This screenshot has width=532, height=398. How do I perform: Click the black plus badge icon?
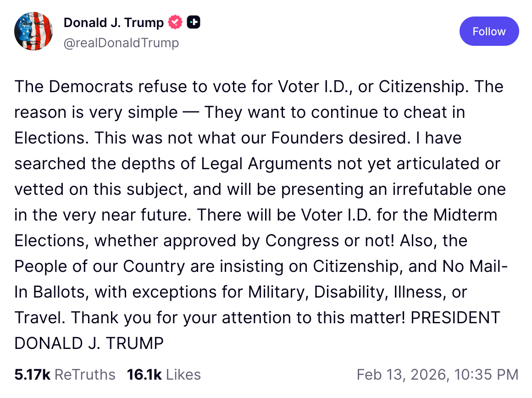[193, 22]
